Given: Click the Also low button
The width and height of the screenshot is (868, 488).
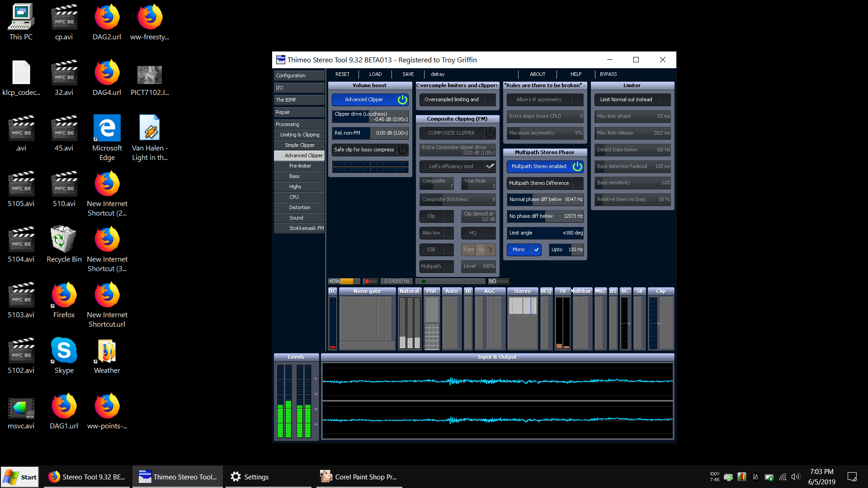Looking at the screenshot, I should 436,233.
